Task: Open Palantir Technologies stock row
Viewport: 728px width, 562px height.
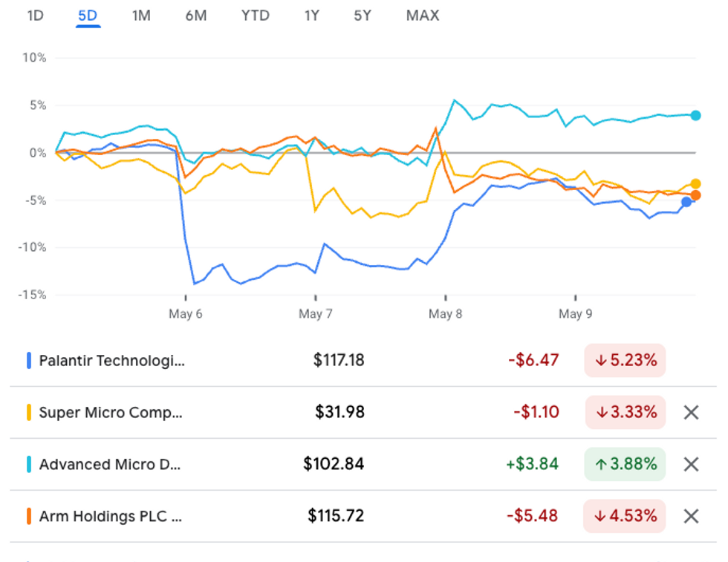Action: pos(111,361)
